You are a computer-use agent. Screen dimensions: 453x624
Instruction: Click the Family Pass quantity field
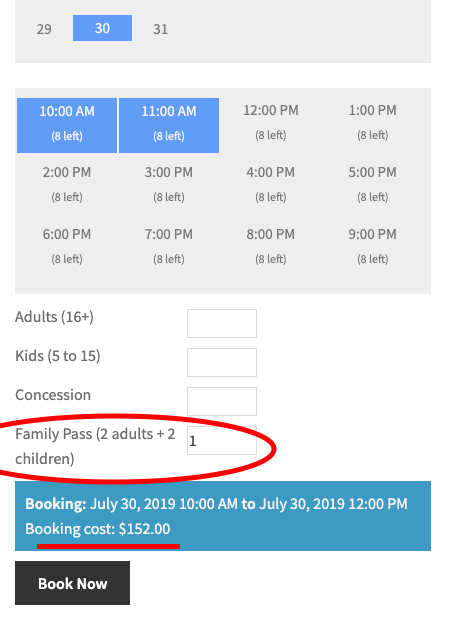click(222, 441)
